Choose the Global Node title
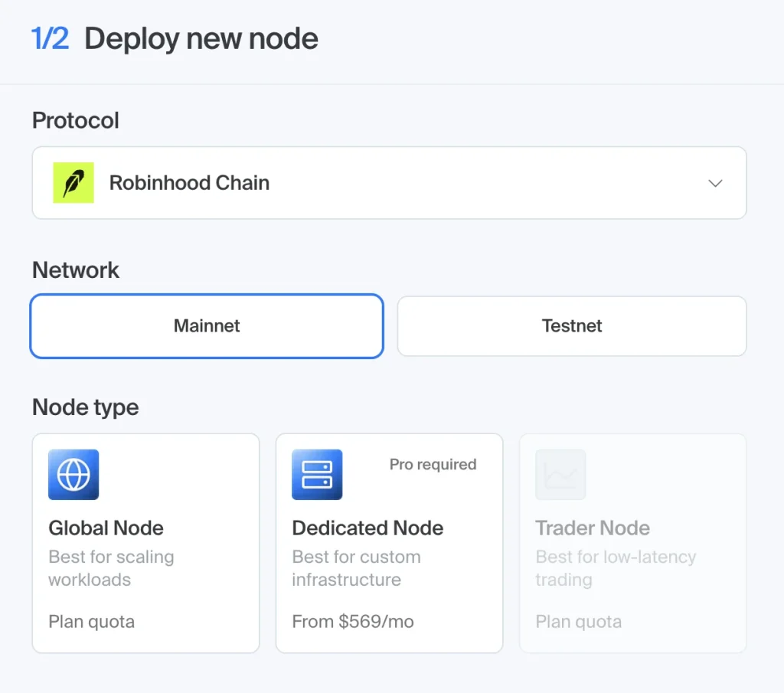The height and width of the screenshot is (693, 784). [x=106, y=528]
